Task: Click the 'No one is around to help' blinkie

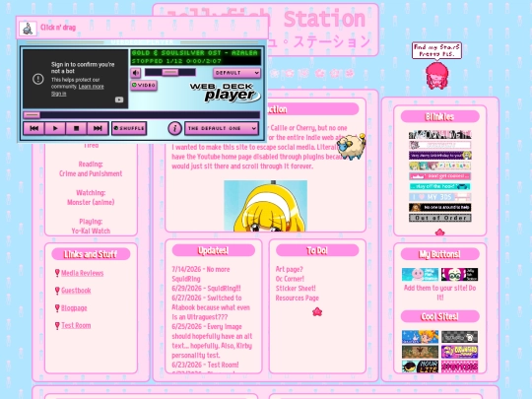Action: (440, 207)
